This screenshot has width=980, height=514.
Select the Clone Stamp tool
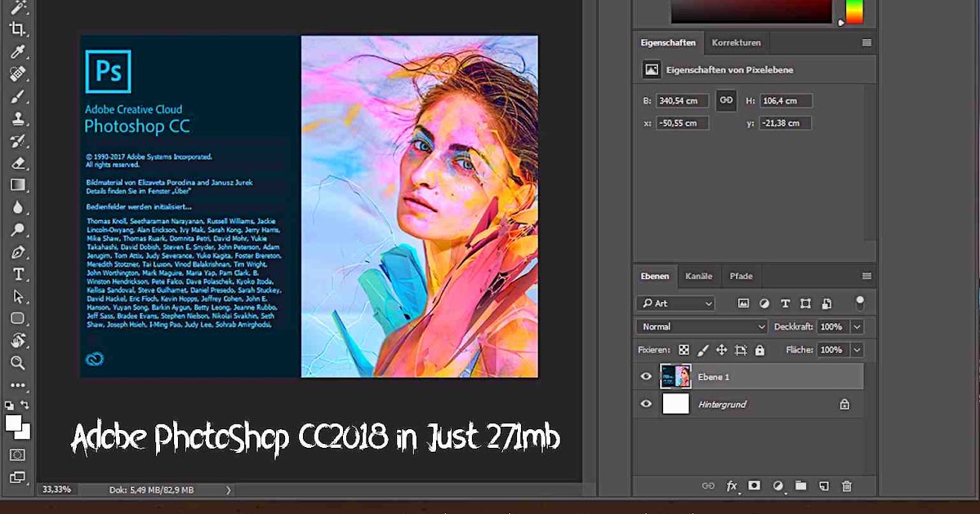click(x=18, y=118)
